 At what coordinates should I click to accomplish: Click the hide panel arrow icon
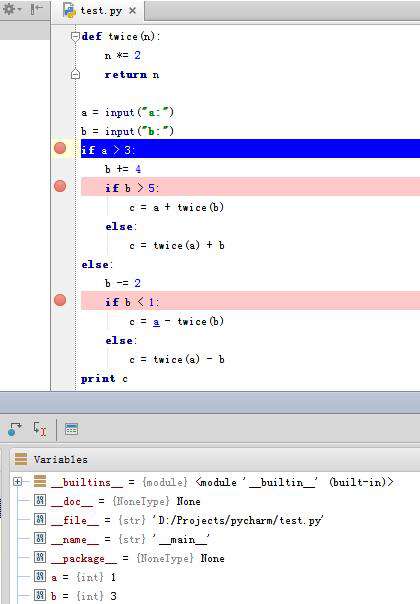point(37,8)
